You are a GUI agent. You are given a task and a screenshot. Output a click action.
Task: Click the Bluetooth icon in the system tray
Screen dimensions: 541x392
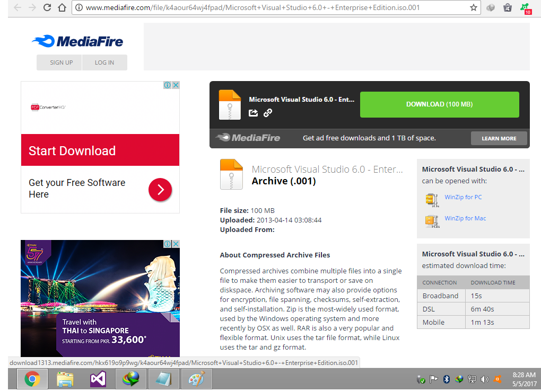(446, 379)
